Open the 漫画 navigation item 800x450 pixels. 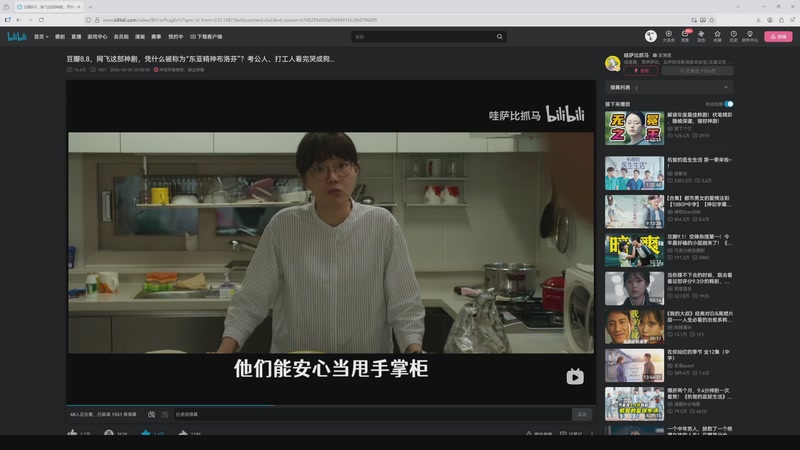140,37
